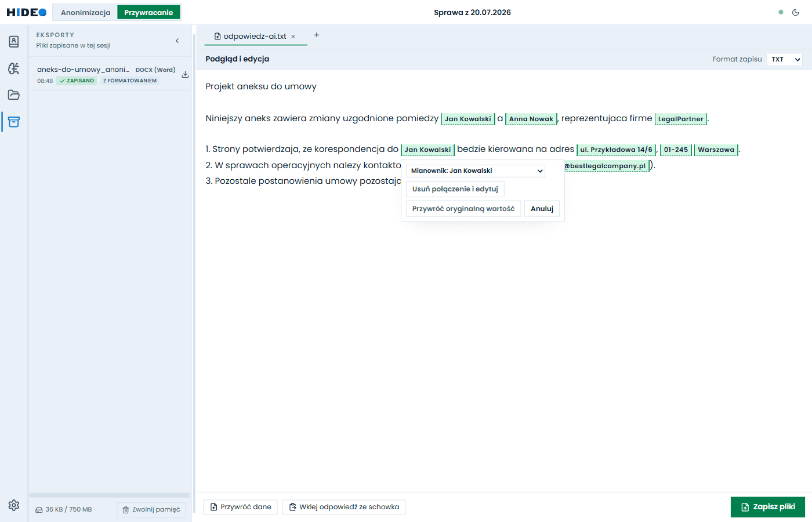Viewport: 812px width, 522px height.
Task: Select the exports archive sidebar icon
Action: click(14, 122)
